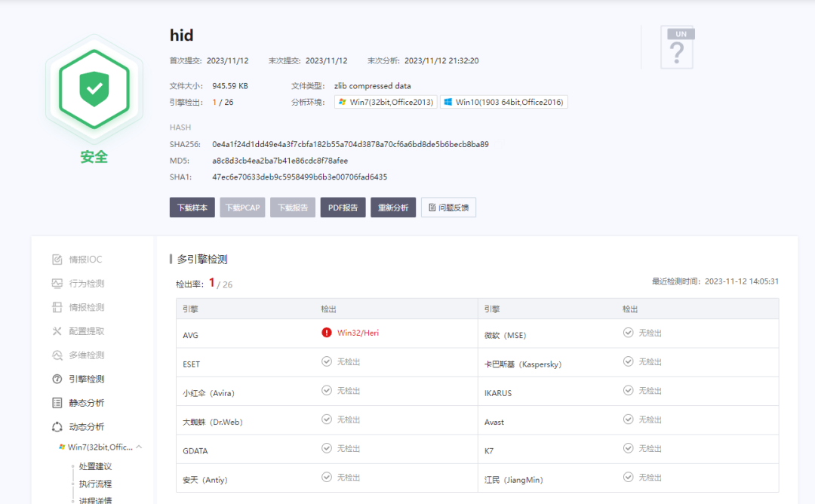Click the IKARUS engine name cell

(498, 393)
